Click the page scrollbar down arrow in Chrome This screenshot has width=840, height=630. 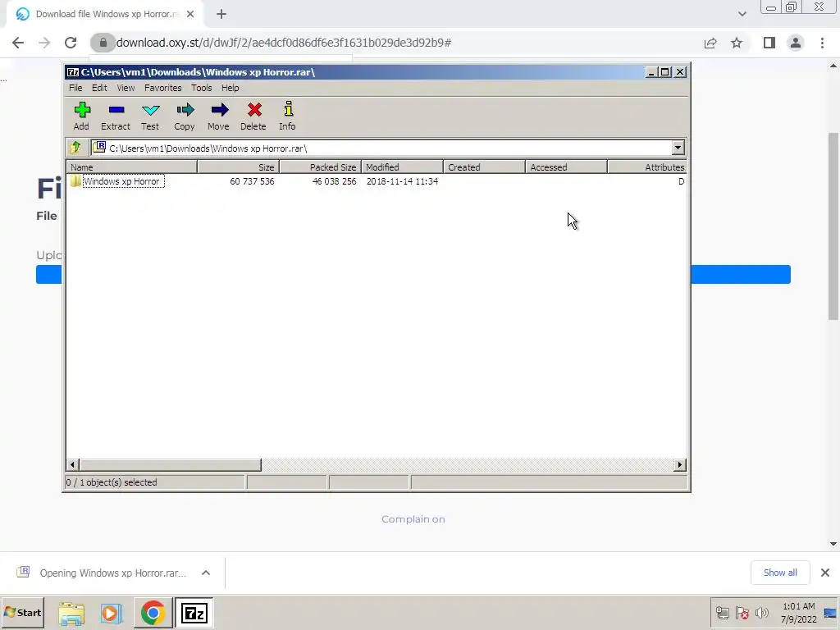(833, 544)
